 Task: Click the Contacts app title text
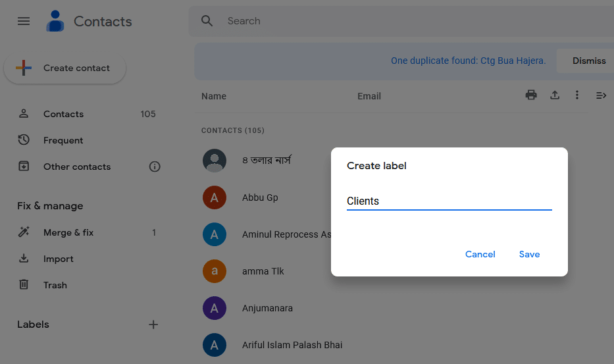tap(103, 22)
